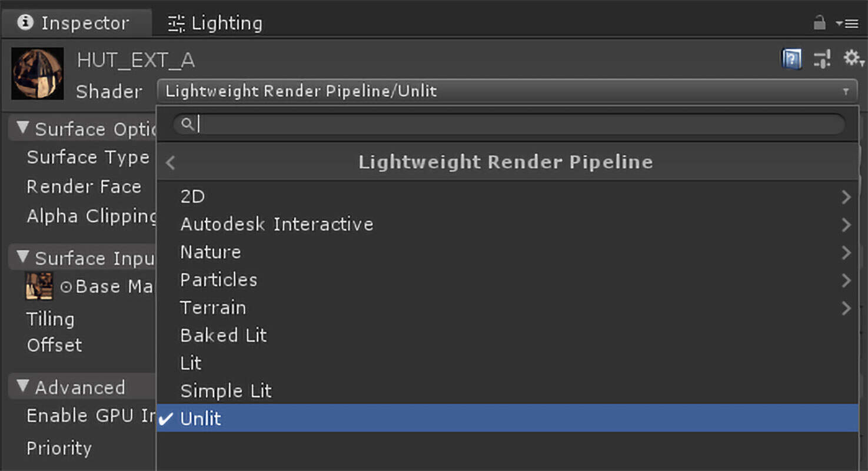
Task: Click the HUT_EXT_A material preview sphere
Action: point(38,74)
